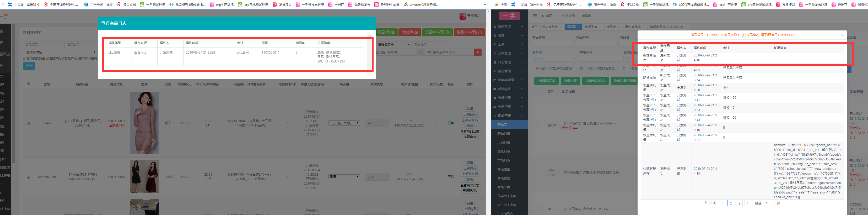This screenshot has height=215, width=868.
Task: Toggle select-all checkbox in left table header
Action: click(29, 84)
